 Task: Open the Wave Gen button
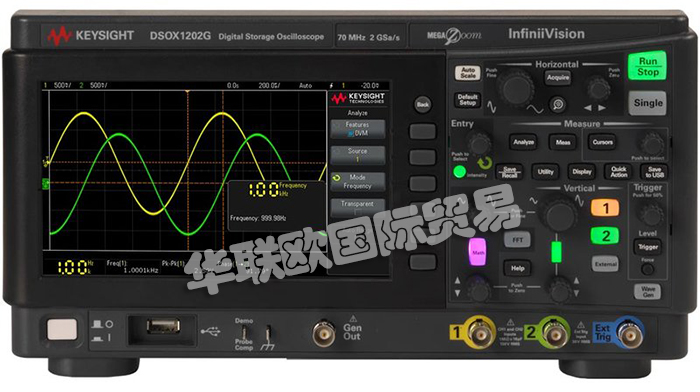pos(648,292)
